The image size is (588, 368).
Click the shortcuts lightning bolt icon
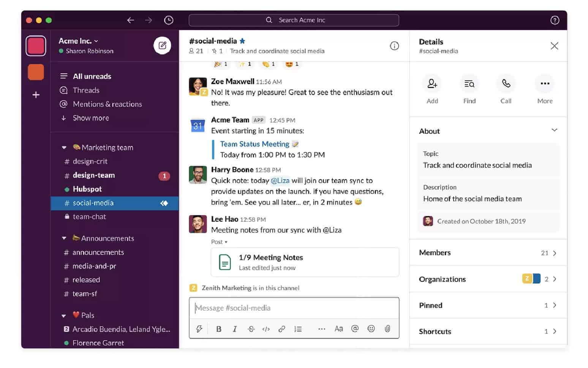199,329
